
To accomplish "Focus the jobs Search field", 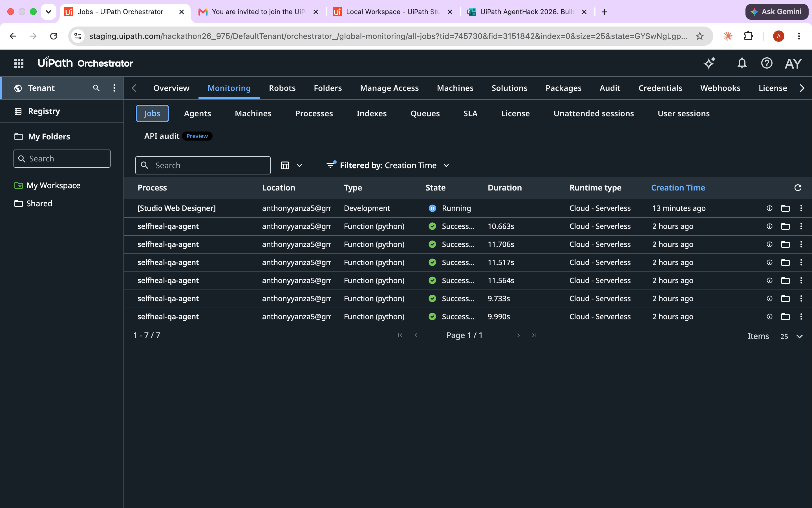I will (203, 165).
